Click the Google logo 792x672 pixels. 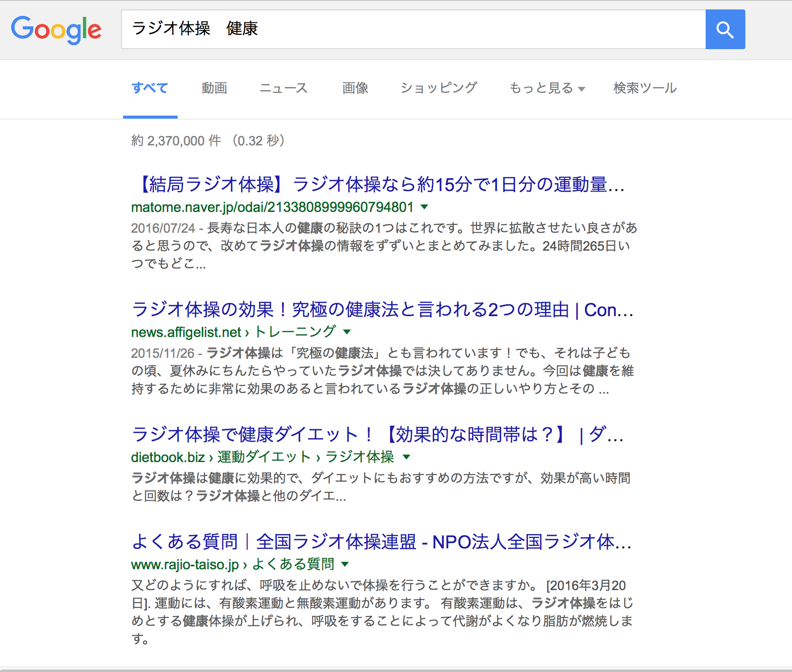tap(56, 30)
